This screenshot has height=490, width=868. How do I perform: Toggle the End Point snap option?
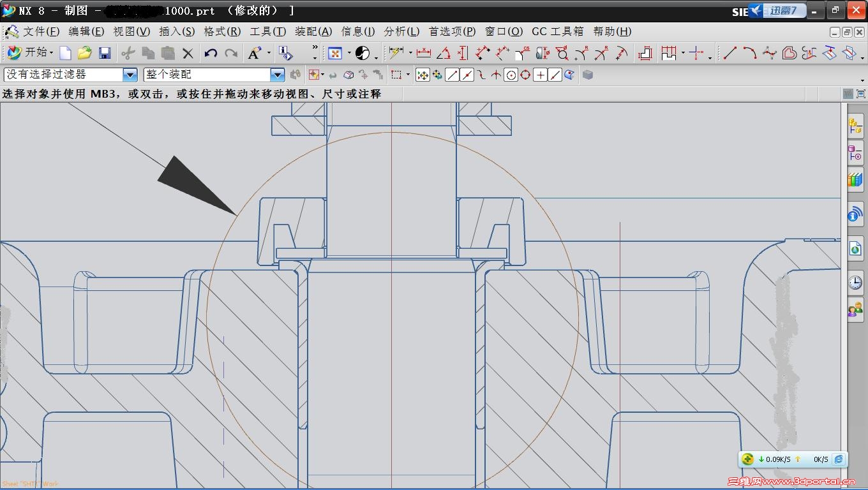(x=452, y=75)
